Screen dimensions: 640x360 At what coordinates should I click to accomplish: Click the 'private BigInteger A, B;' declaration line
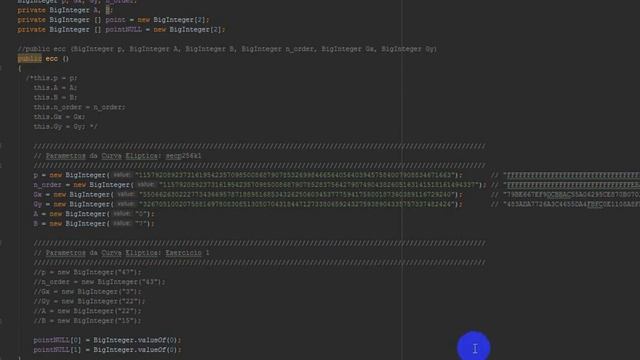coord(65,10)
